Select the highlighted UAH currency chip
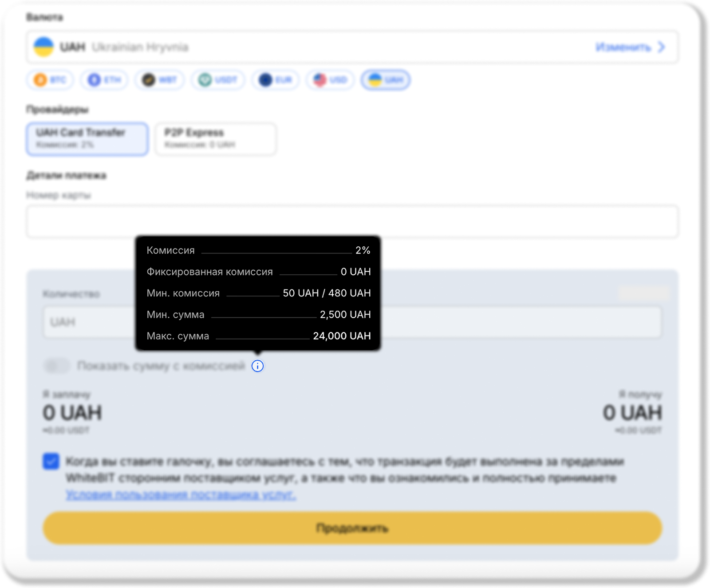Image resolution: width=710 pixels, height=588 pixels. [x=386, y=80]
